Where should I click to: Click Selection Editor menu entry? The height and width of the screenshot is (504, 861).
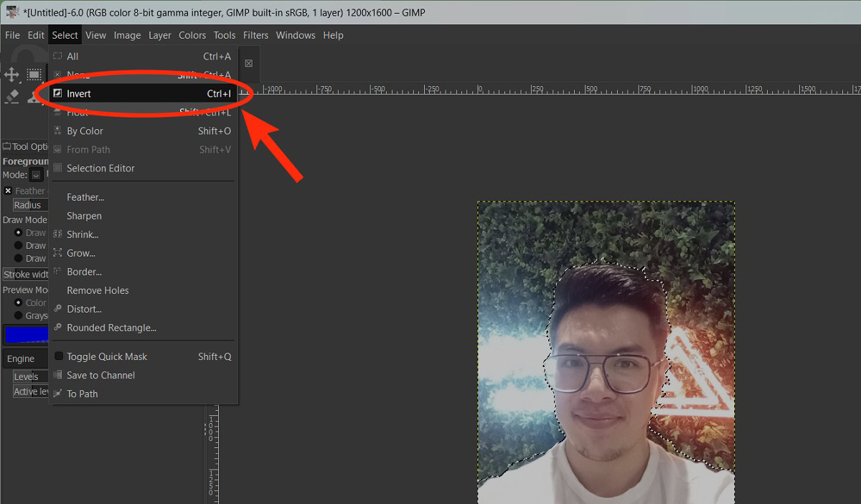(100, 168)
